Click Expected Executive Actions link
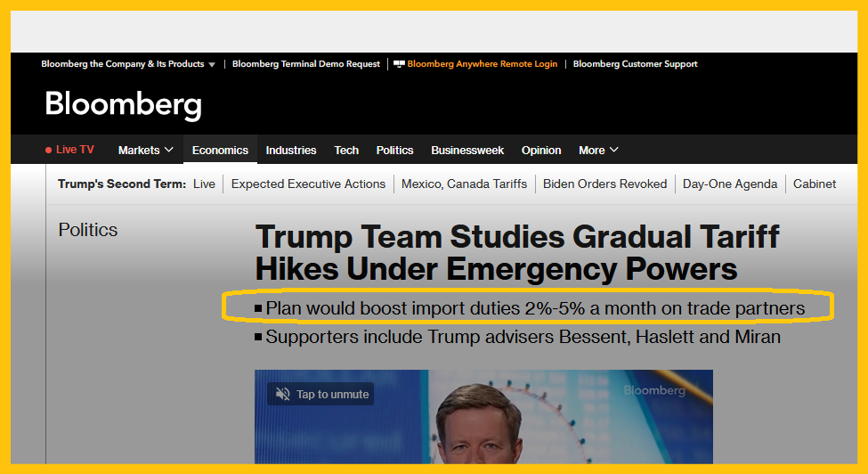Screen dimensions: 868x474 click(308, 184)
